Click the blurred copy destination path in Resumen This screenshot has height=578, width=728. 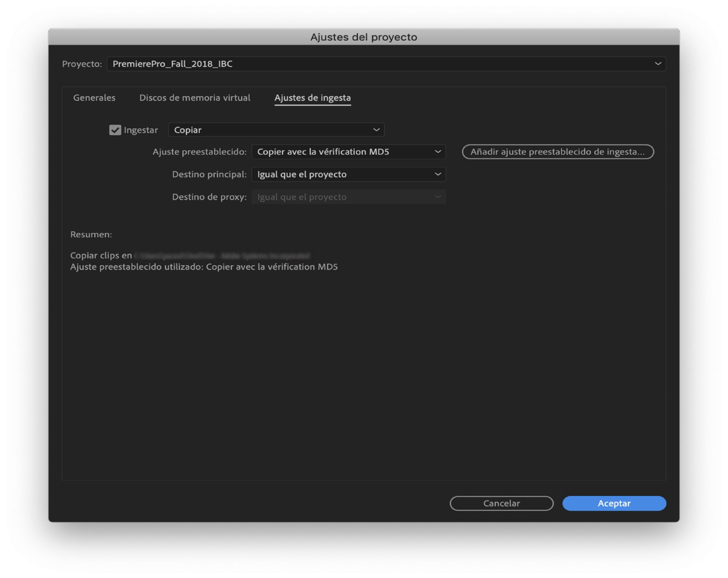point(224,255)
